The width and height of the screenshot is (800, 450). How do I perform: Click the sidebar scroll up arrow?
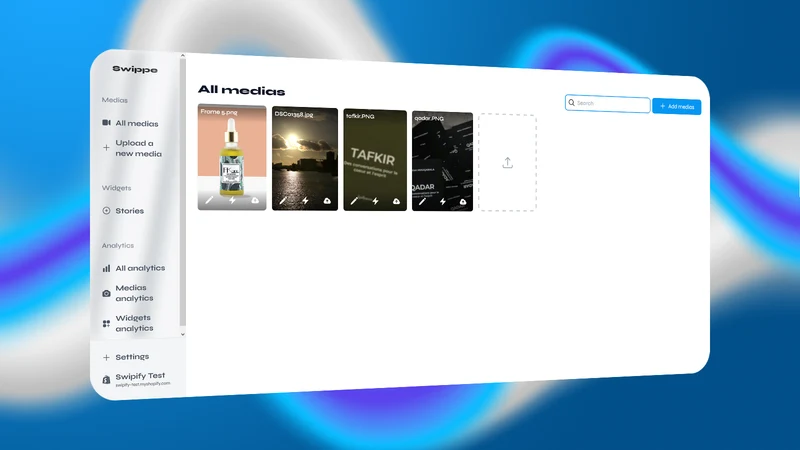(183, 56)
